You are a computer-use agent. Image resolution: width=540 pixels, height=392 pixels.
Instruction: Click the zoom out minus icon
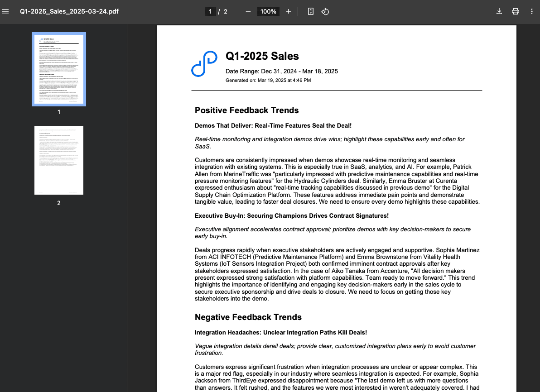pyautogui.click(x=248, y=11)
